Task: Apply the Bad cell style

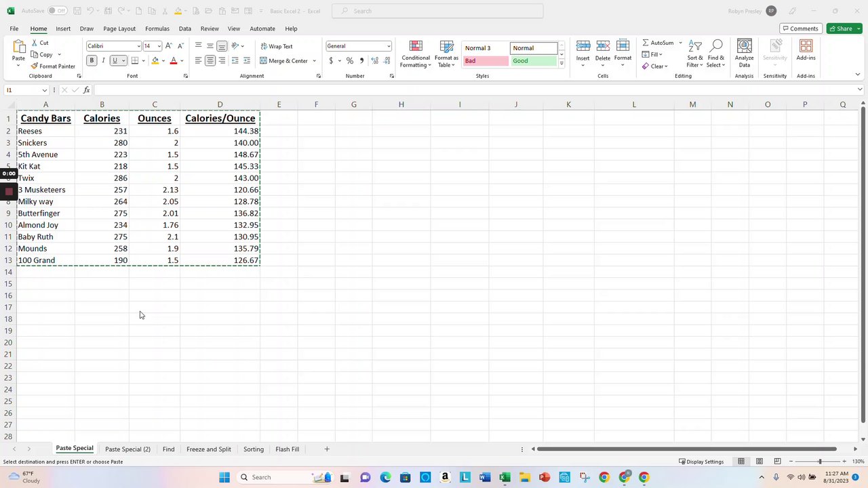Action: (x=486, y=61)
